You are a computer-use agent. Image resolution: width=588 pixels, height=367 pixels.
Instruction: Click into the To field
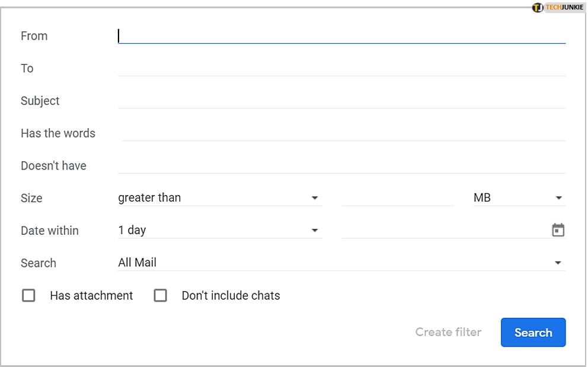coord(341,69)
